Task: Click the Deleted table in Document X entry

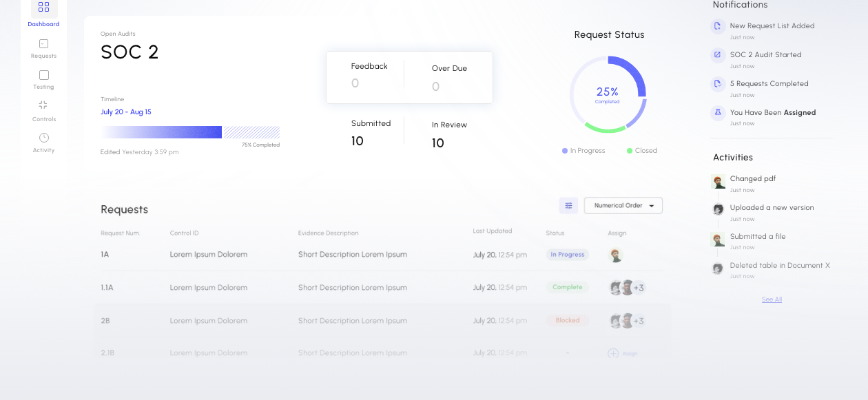Action: click(780, 266)
